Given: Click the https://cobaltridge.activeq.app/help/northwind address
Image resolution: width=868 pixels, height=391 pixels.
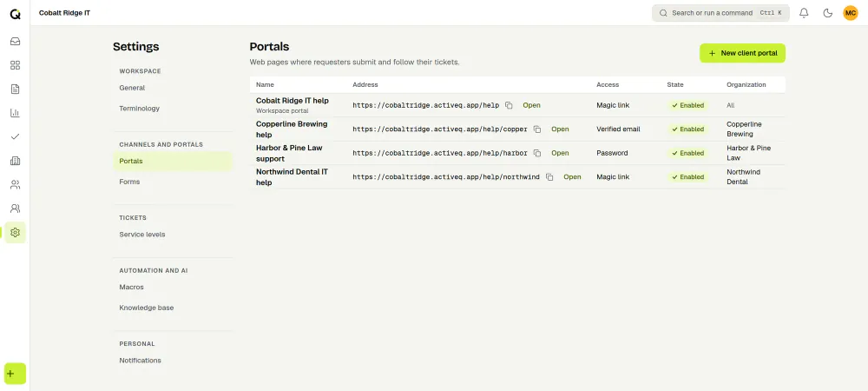Looking at the screenshot, I should pyautogui.click(x=446, y=177).
